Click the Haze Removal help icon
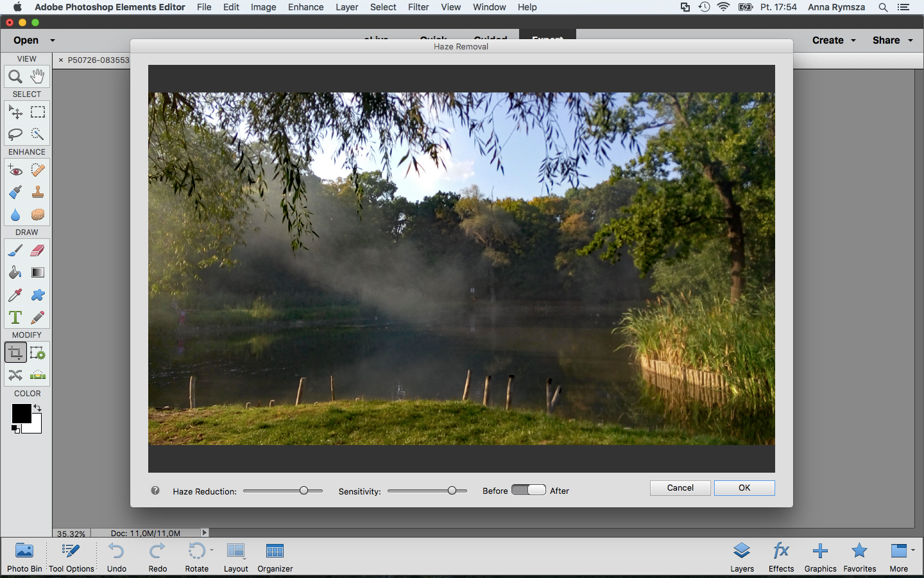The height and width of the screenshot is (578, 924). point(155,490)
